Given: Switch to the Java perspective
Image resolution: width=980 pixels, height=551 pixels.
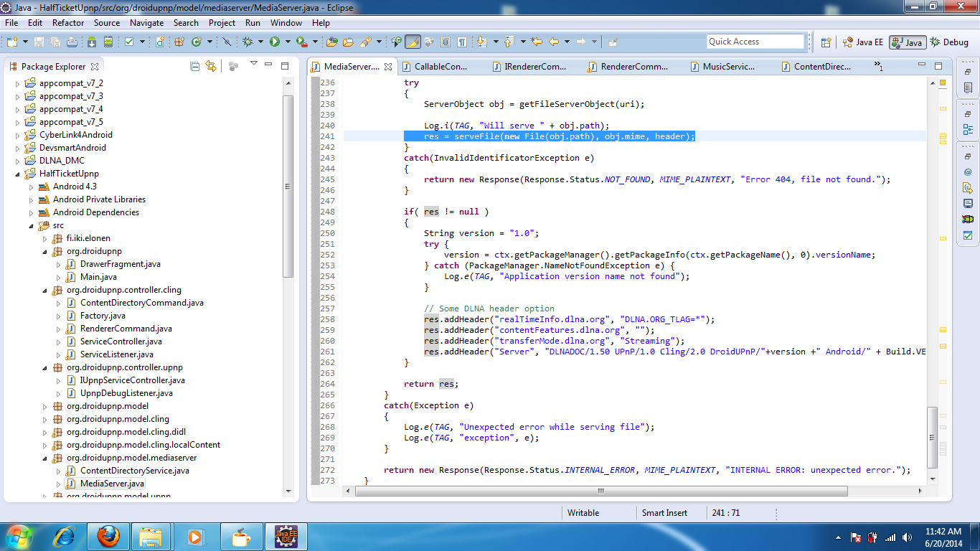Looking at the screenshot, I should pos(908,42).
